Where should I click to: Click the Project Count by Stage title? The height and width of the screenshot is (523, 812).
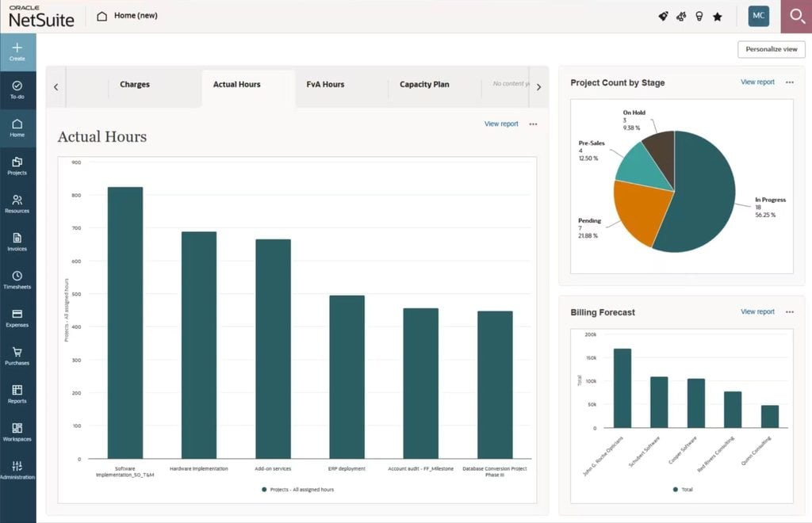pos(617,82)
